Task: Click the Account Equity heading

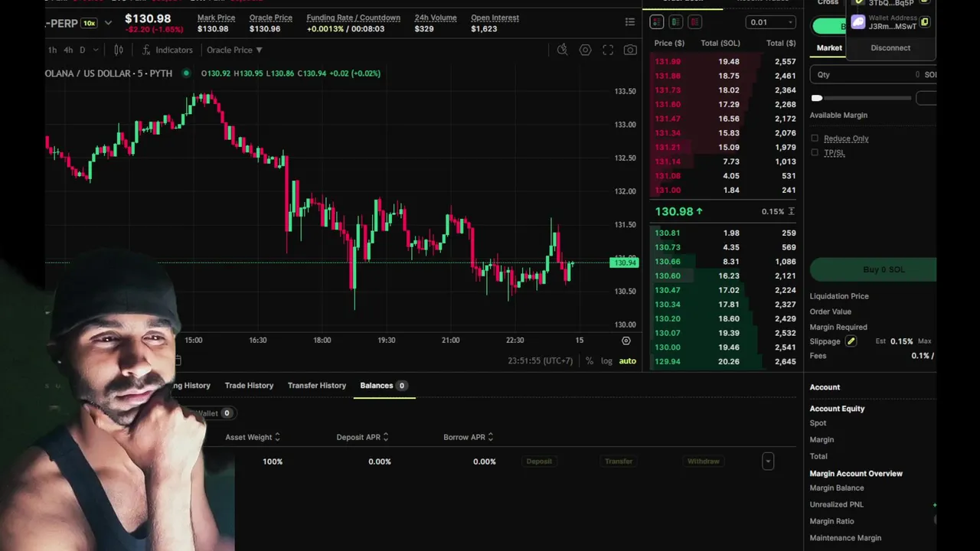Action: (837, 409)
